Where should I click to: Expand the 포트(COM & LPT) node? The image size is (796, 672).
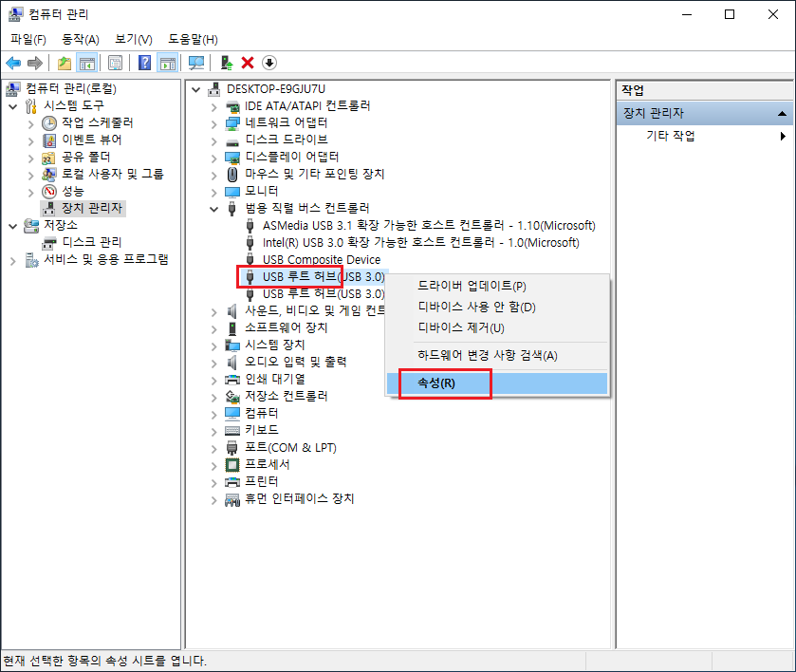(x=214, y=449)
